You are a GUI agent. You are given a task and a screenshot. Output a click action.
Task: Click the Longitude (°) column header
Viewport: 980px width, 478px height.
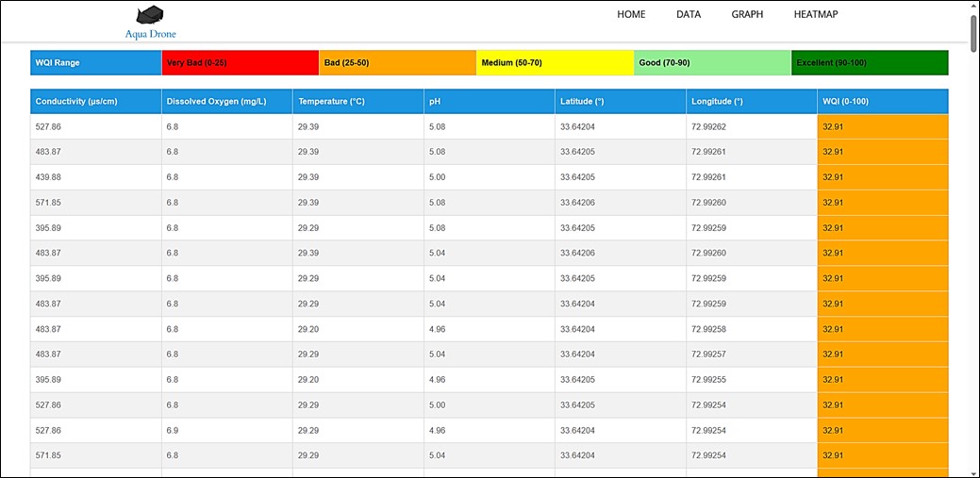(752, 101)
